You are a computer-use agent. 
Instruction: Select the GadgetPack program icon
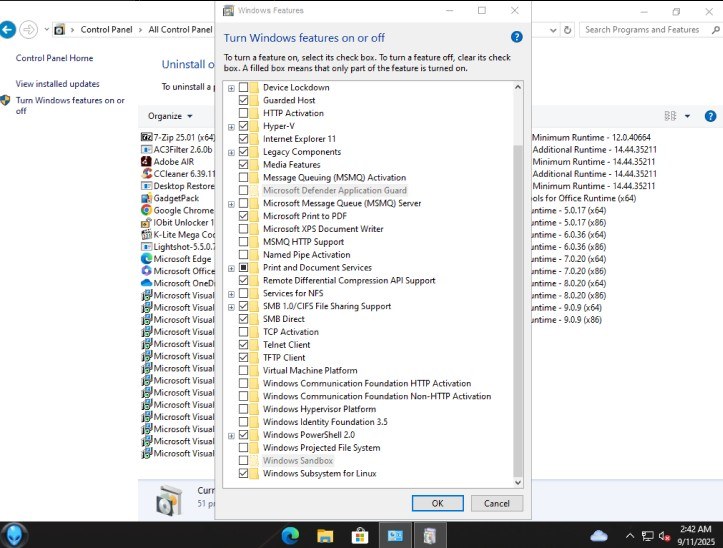pos(146,198)
